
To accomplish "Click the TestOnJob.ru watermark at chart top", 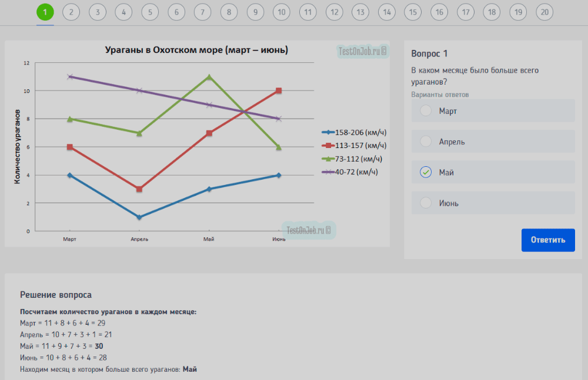I will 362,52.
